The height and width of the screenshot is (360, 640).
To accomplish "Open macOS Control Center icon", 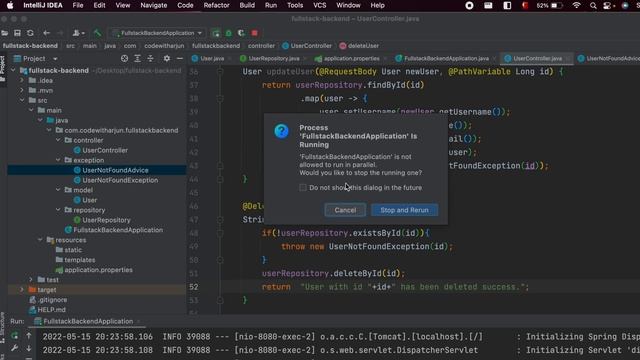I will coord(608,5).
